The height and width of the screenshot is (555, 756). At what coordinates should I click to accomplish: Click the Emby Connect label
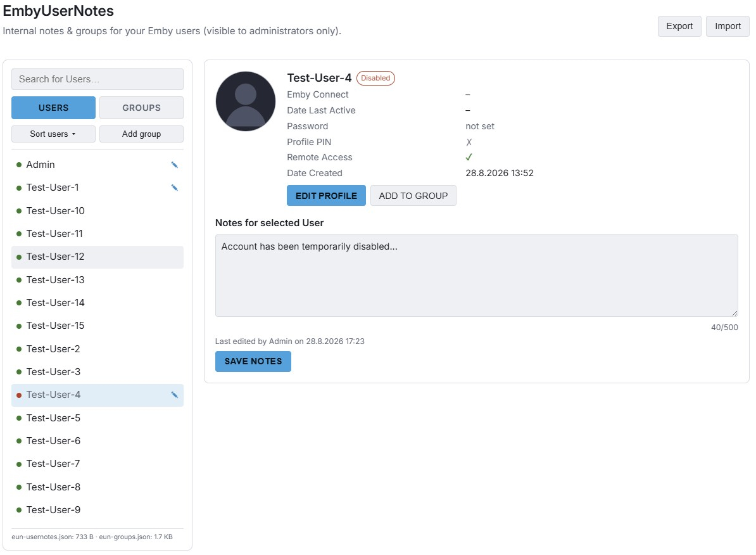pyautogui.click(x=318, y=94)
